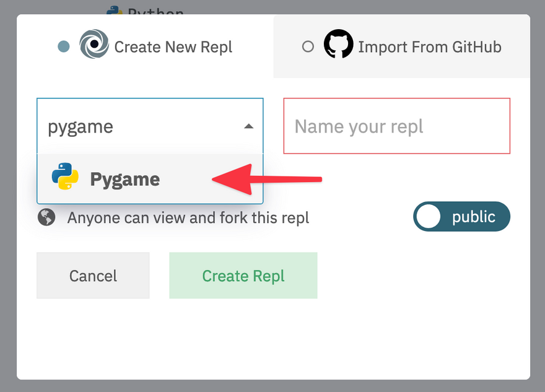The image size is (545, 392).
Task: Select the Import From GitHub radio button
Action: tap(308, 47)
